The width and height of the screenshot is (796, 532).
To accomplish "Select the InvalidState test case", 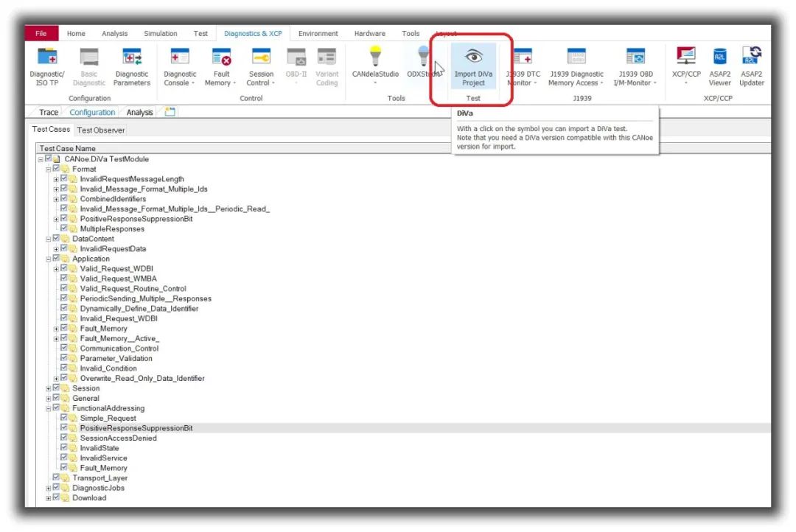I will click(99, 448).
